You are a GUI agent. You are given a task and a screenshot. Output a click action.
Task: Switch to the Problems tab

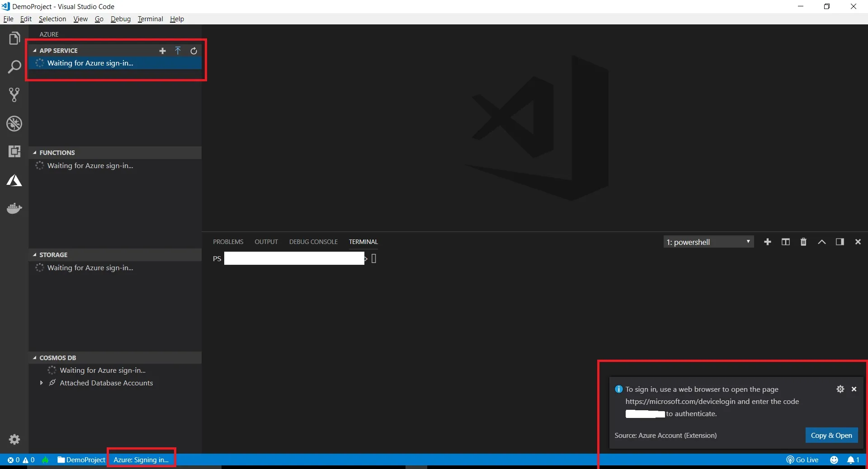point(228,242)
